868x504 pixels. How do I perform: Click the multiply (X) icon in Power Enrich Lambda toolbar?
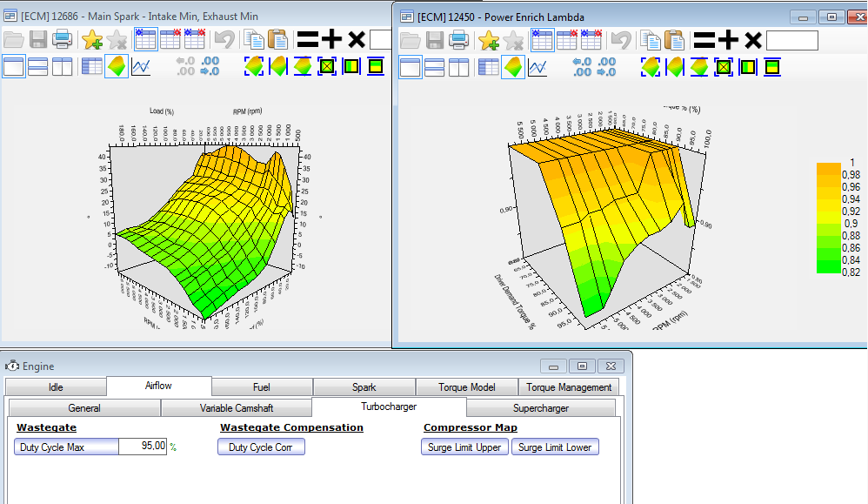point(753,40)
